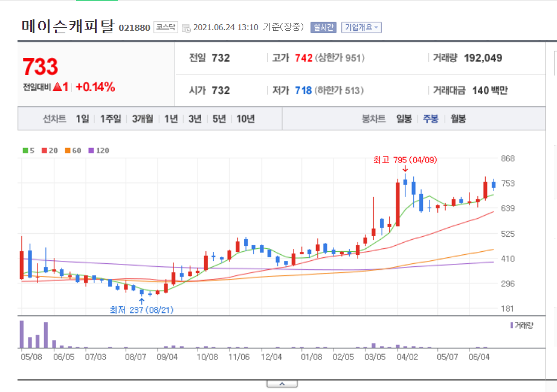Click the 하한가 513 lower limit text
Image resolution: width=557 pixels, height=392 pixels.
tap(340, 91)
